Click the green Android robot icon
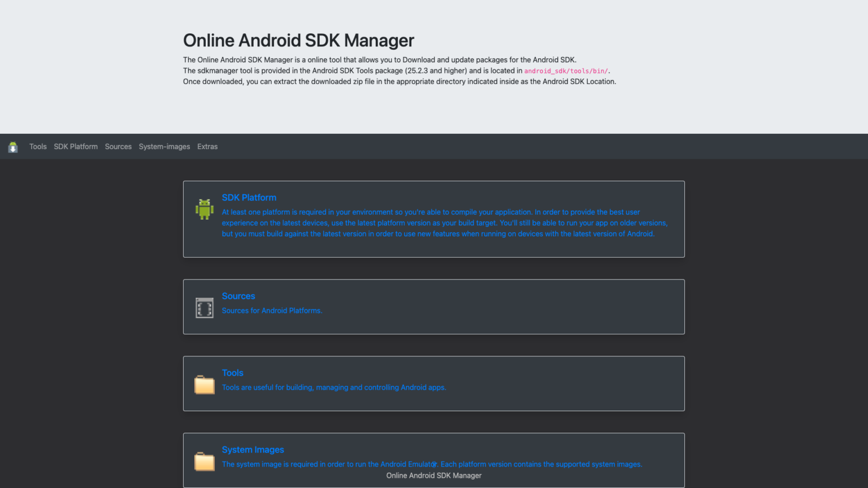 (205, 209)
